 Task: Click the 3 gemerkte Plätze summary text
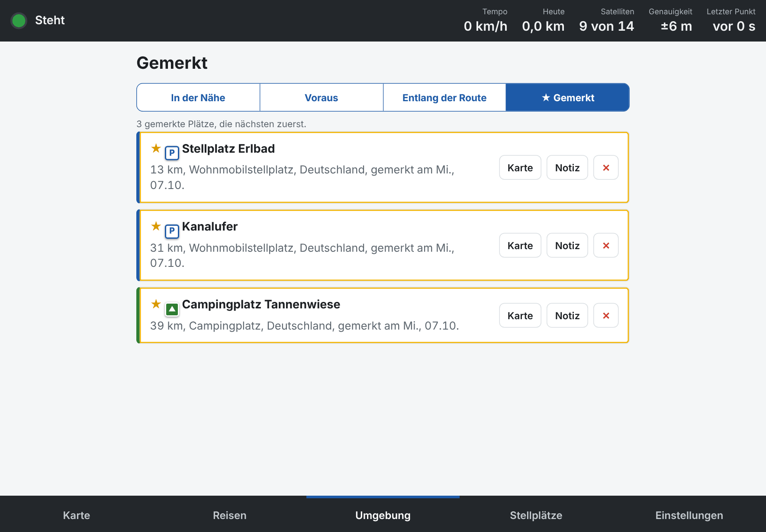[x=221, y=124]
